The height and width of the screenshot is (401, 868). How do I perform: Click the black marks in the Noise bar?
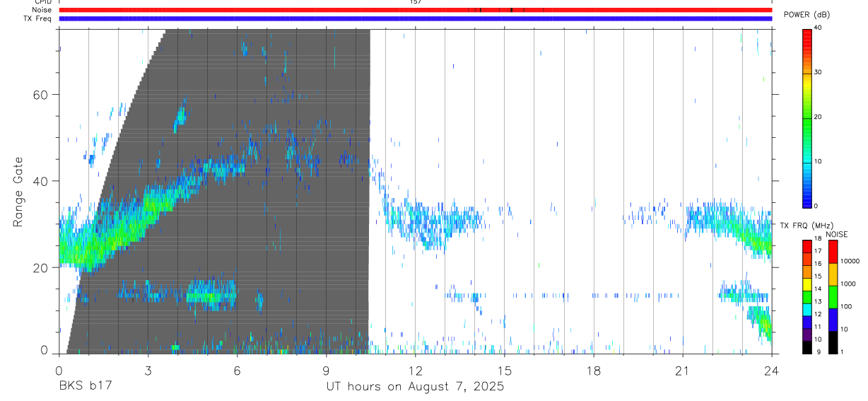(511, 10)
